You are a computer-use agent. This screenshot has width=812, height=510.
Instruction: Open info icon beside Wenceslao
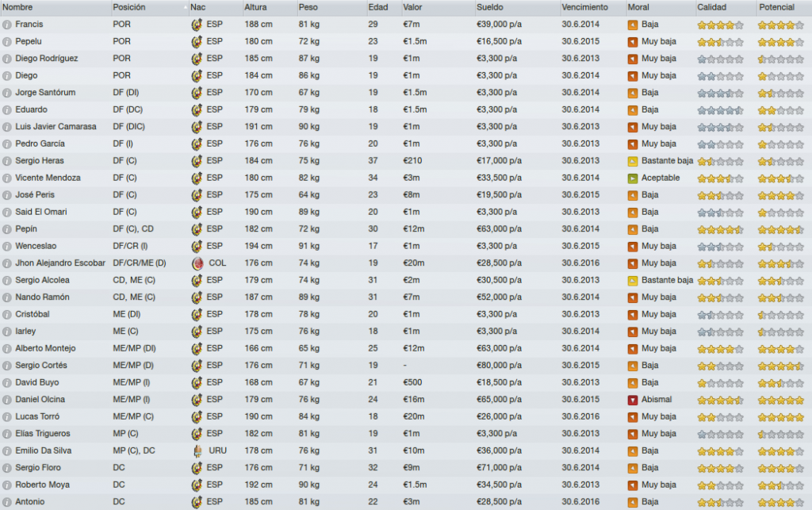[x=6, y=246]
